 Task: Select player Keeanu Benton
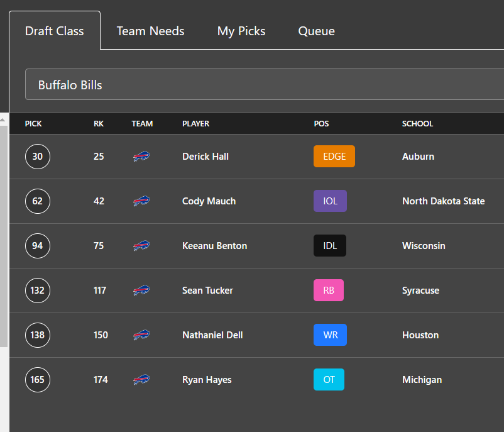tap(215, 246)
